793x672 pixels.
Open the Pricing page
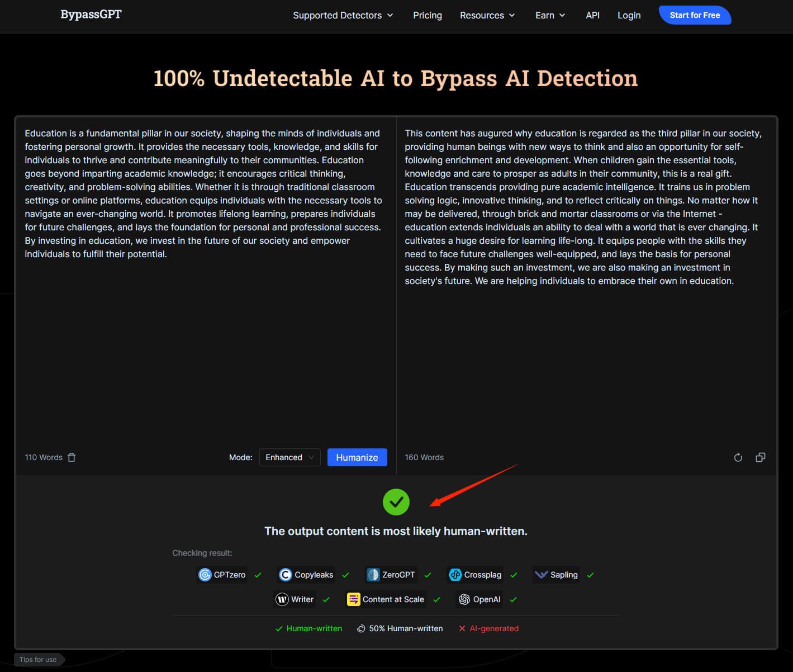coord(428,15)
